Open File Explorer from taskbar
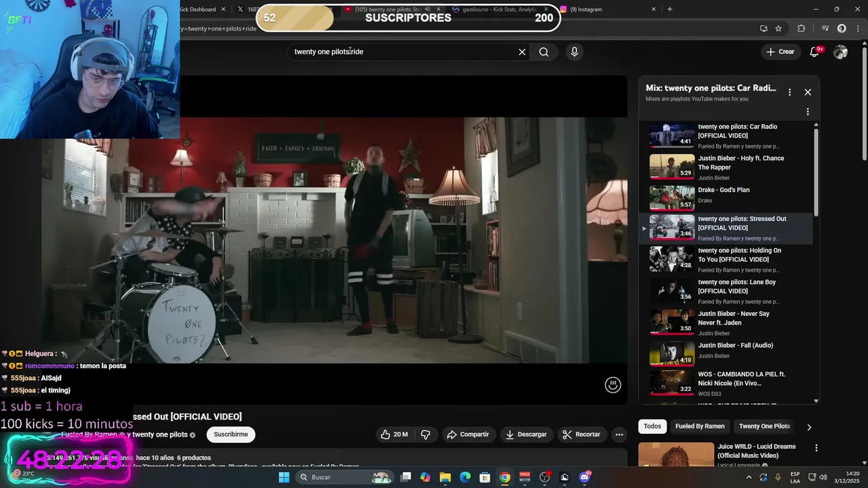The image size is (868, 488). tap(445, 477)
